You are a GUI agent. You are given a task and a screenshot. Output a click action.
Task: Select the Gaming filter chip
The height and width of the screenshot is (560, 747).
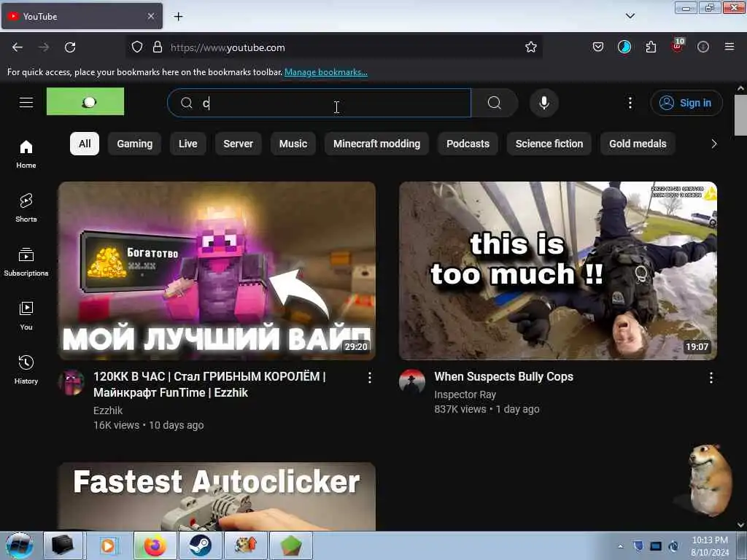pos(135,144)
